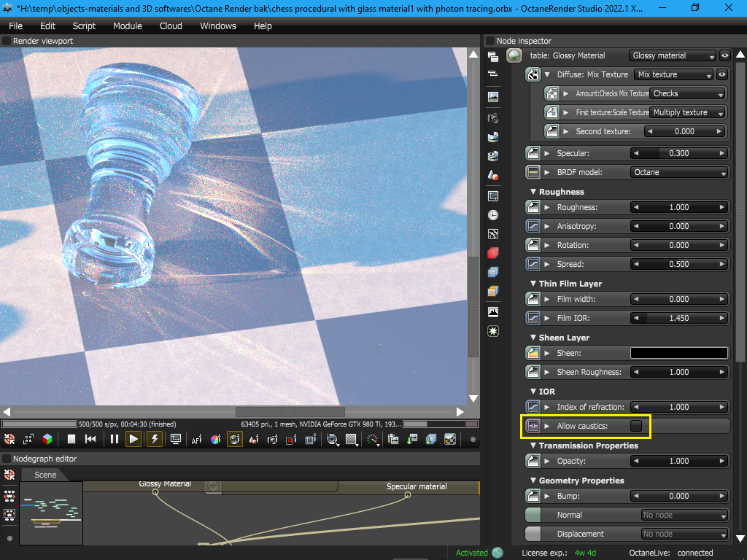The width and height of the screenshot is (747, 560).
Task: Open the Edit menu
Action: (47, 26)
